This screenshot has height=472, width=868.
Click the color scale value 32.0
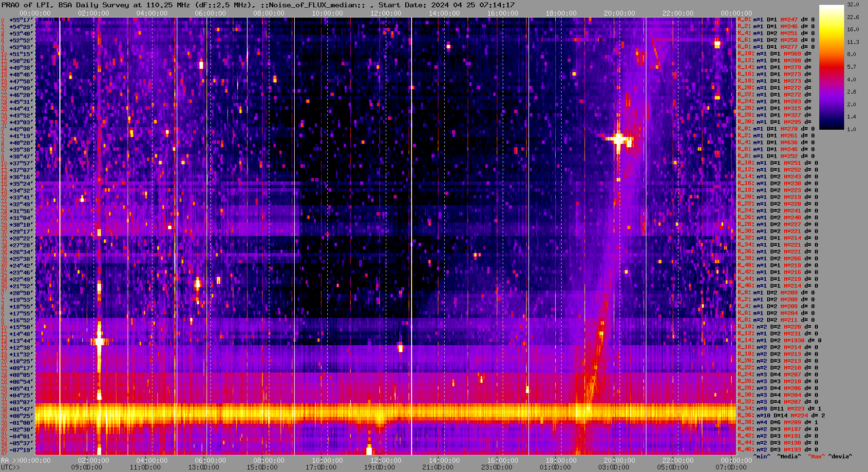click(x=853, y=4)
